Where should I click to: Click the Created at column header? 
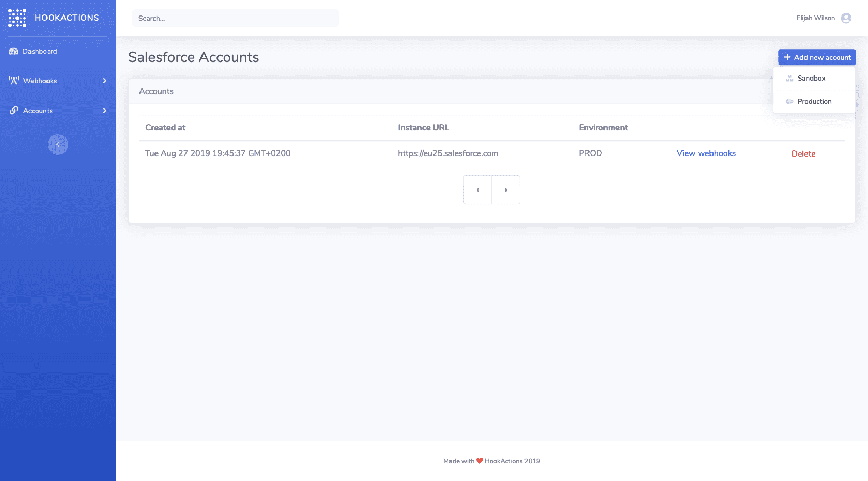point(165,128)
